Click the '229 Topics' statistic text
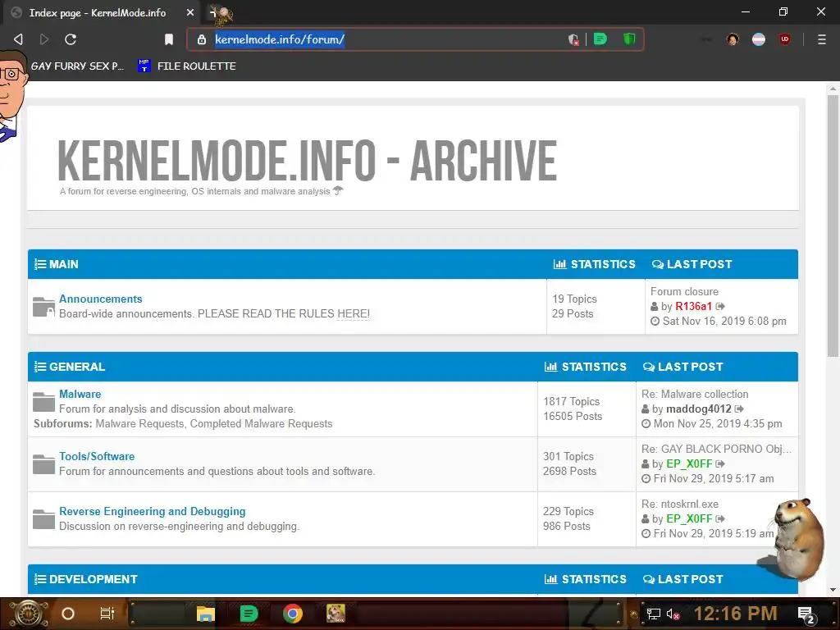 click(568, 511)
